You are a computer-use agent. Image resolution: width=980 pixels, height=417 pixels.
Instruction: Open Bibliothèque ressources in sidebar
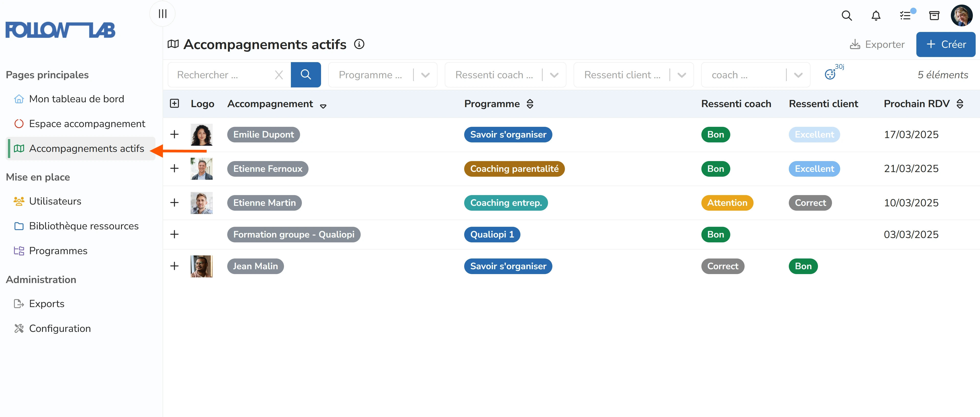[x=84, y=226]
